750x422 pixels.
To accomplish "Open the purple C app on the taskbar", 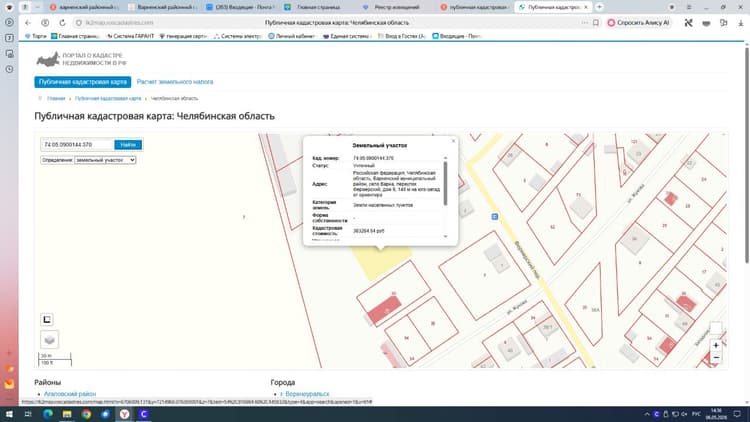I will click(143, 414).
